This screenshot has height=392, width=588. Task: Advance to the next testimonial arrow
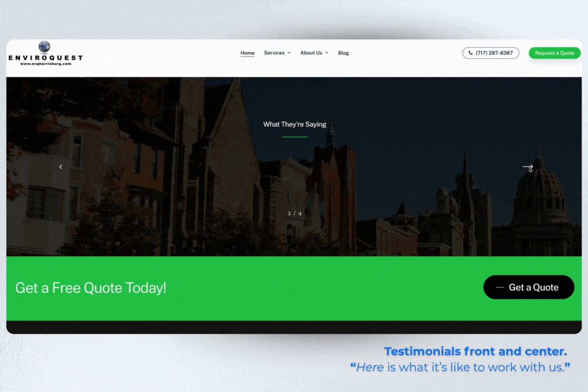pyautogui.click(x=528, y=167)
